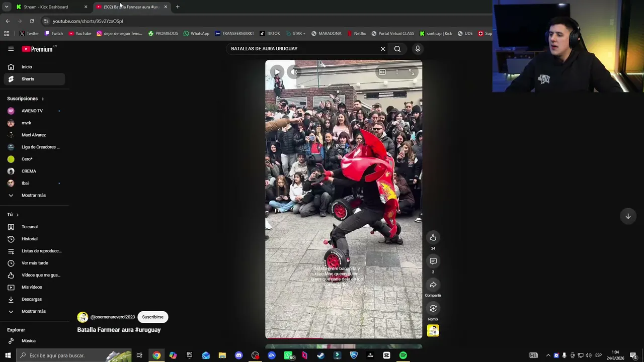Screen dimensions: 644x362
Task: Open the Windows Start menu
Action: coord(8,355)
